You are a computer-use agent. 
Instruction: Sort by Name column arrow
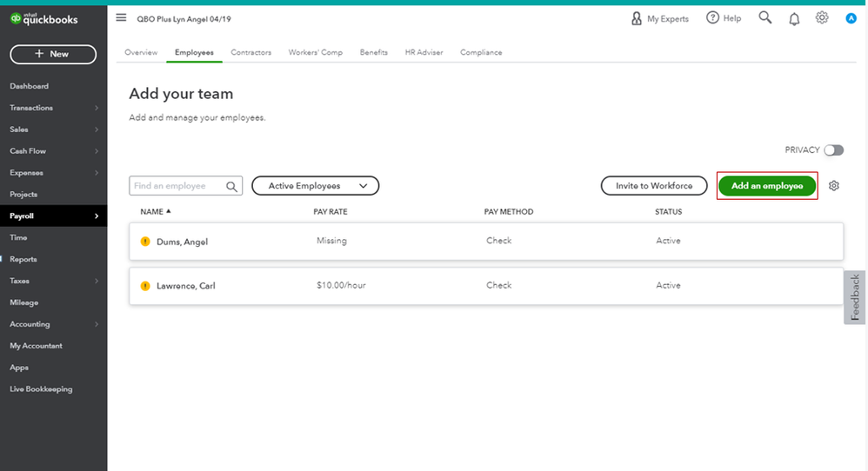[x=168, y=211]
